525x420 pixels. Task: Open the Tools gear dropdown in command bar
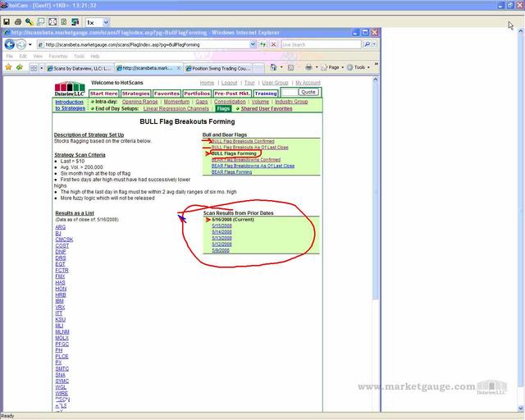(358, 67)
